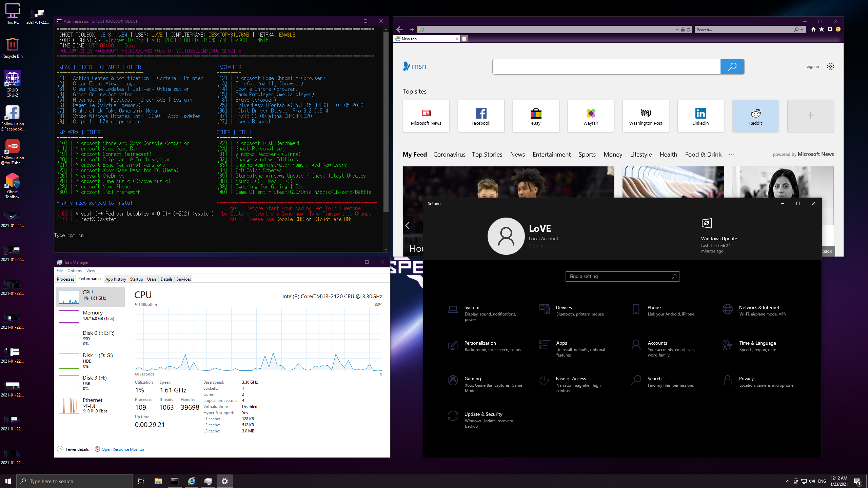Screen dimensions: 868x488
Task: Open the Gaming settings category
Action: [x=473, y=379]
